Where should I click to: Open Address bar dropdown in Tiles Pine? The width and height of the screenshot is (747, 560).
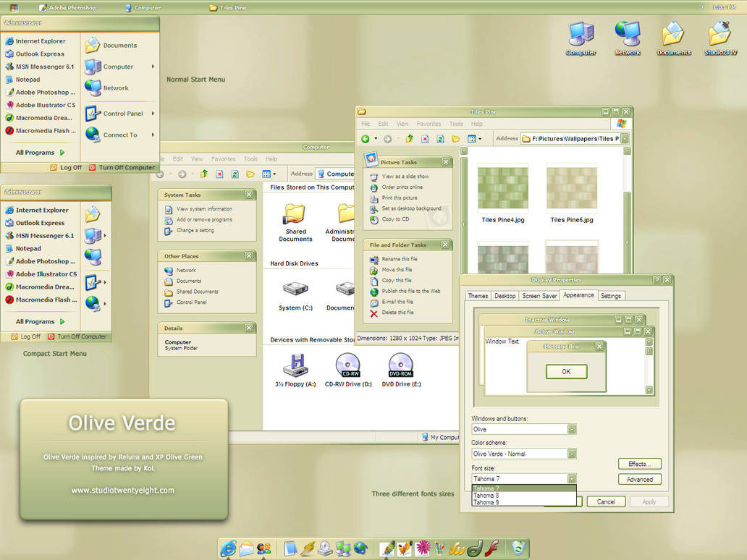[625, 139]
